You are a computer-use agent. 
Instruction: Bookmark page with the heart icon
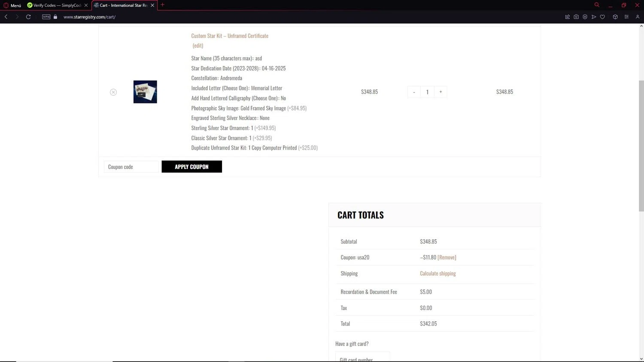602,17
